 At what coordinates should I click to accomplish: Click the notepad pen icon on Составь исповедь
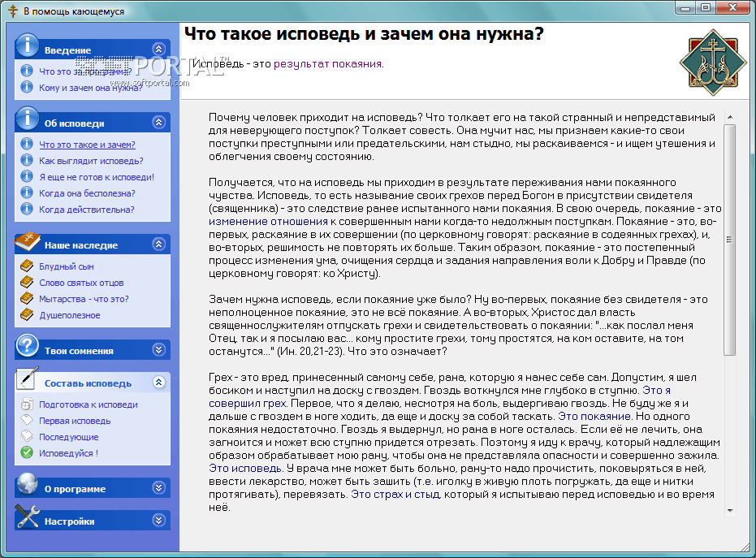click(27, 378)
